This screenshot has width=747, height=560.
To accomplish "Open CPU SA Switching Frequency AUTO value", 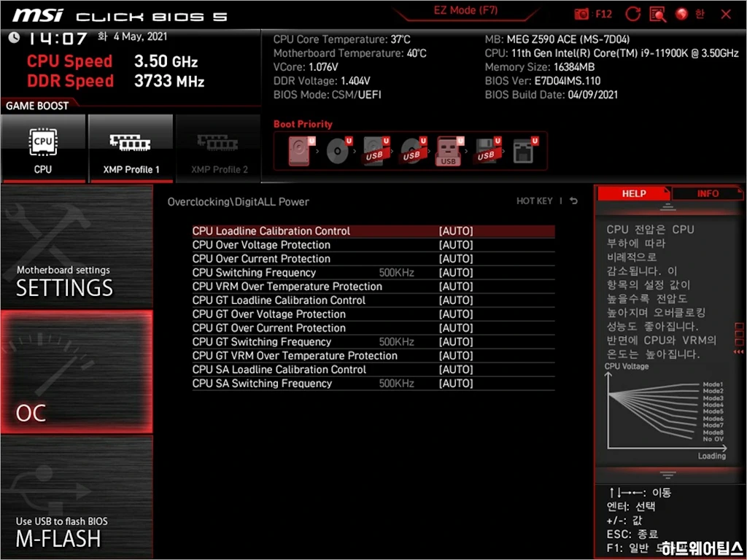I will pyautogui.click(x=456, y=383).
